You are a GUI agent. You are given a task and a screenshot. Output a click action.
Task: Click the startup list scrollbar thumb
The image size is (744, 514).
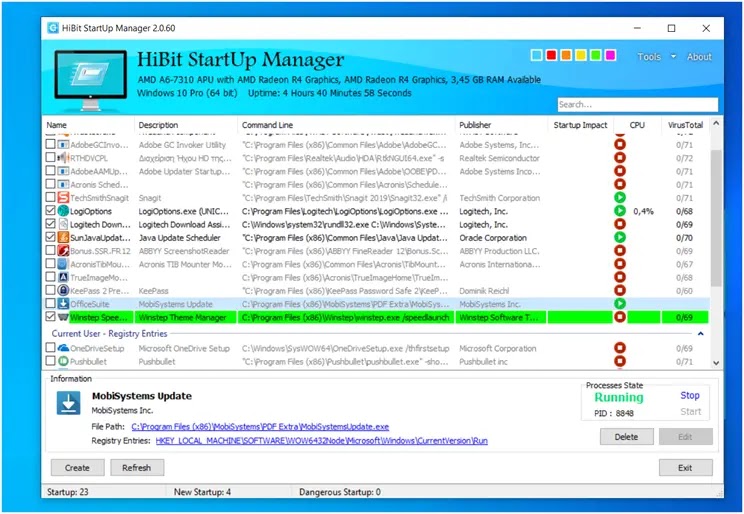tap(716, 218)
